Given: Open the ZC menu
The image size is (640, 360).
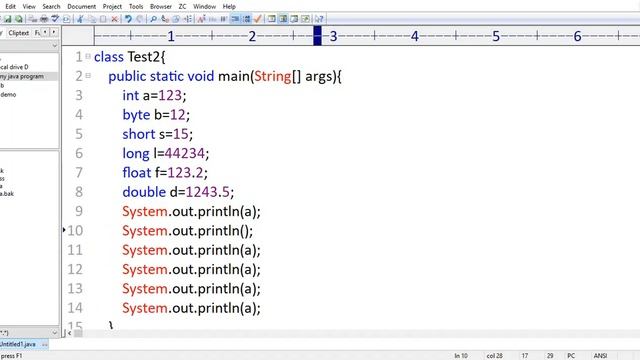Looking at the screenshot, I should (x=182, y=7).
